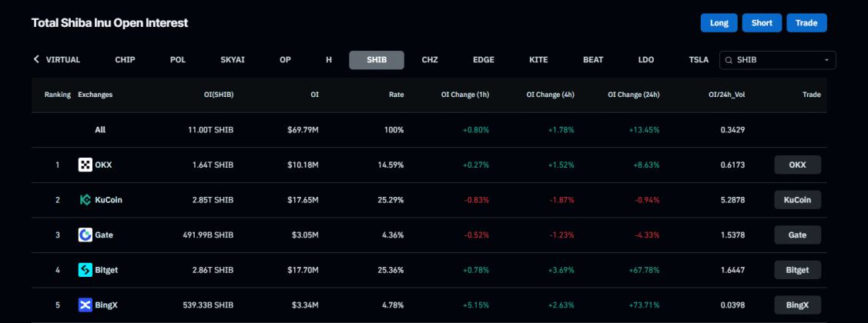Click the Bitget exchange logo icon
This screenshot has width=868, height=323.
click(x=85, y=270)
